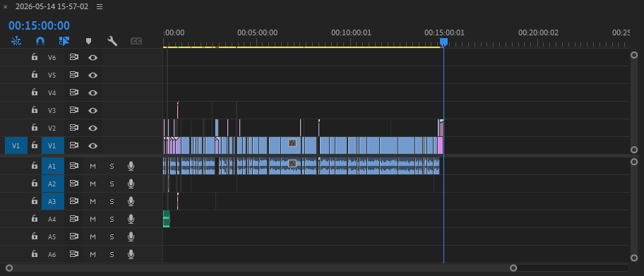Hide the V3 track output eye
The image size is (644, 276).
[93, 111]
